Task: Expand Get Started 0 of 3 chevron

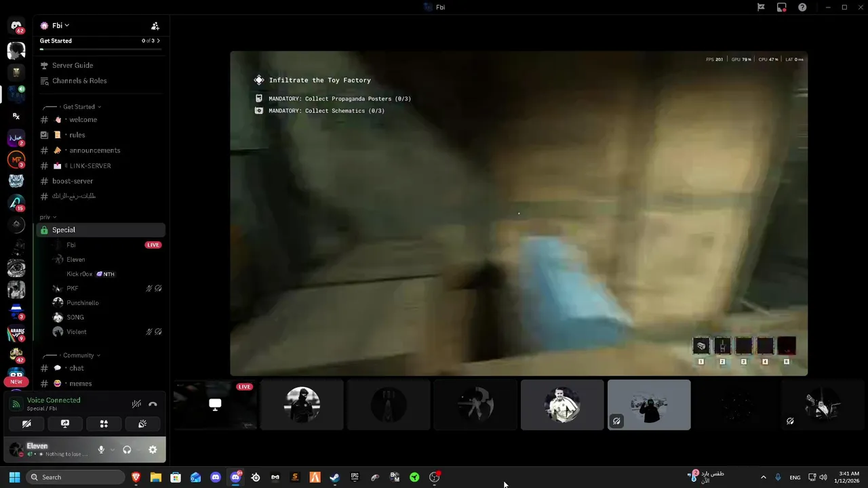Action: pos(158,41)
